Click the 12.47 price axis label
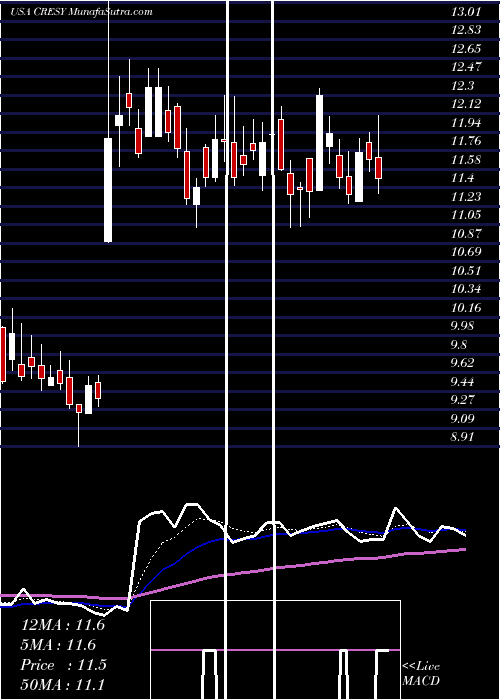500x700 pixels. 466,67
